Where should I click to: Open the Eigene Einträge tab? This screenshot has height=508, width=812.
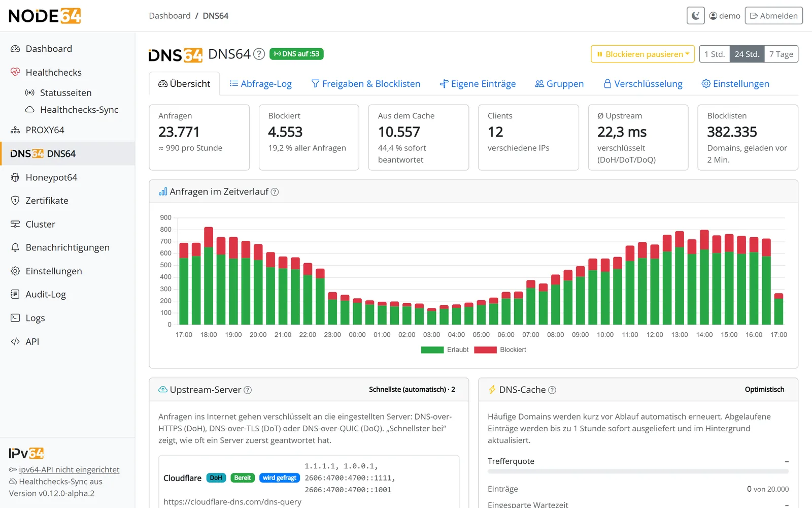tap(478, 84)
